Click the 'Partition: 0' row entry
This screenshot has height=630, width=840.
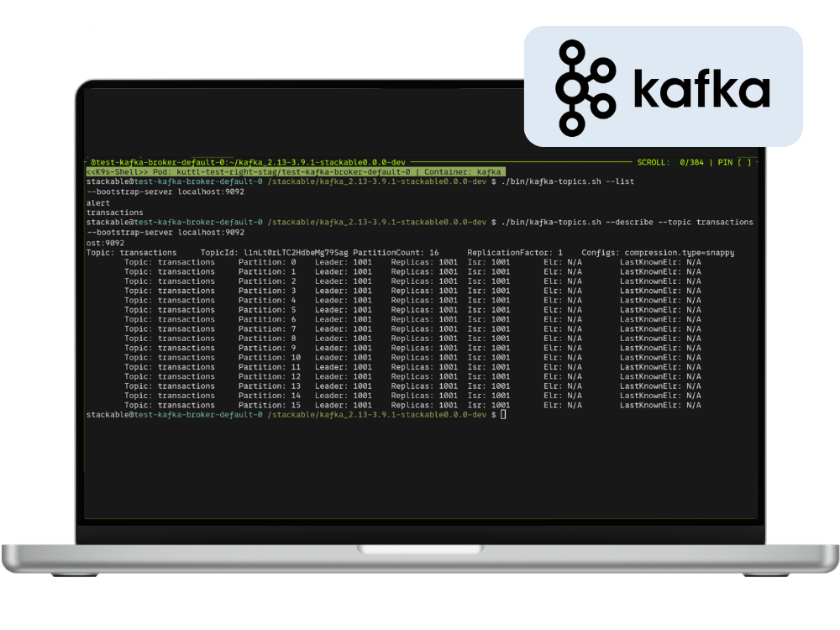pos(267,262)
